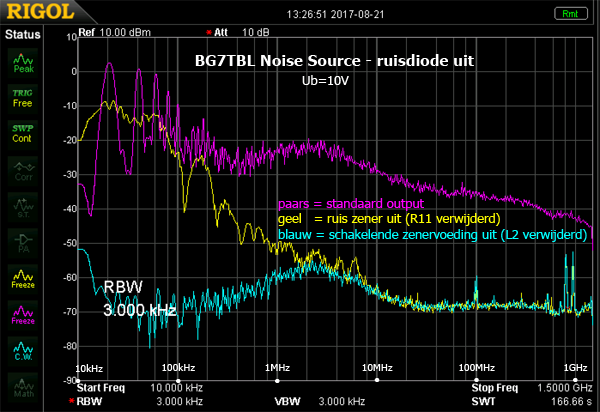
Task: Select the yellow Freeze trace icon
Action: coord(23,279)
